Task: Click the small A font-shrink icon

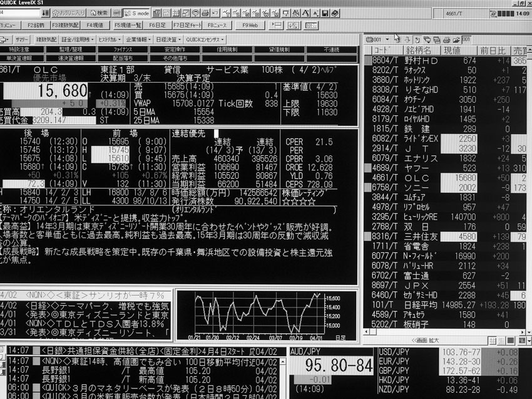Action: pos(315,13)
